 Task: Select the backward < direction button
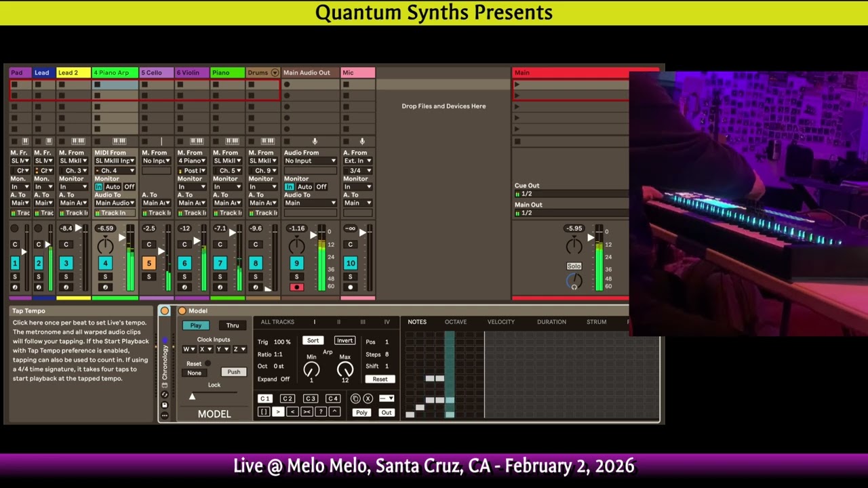(x=292, y=412)
